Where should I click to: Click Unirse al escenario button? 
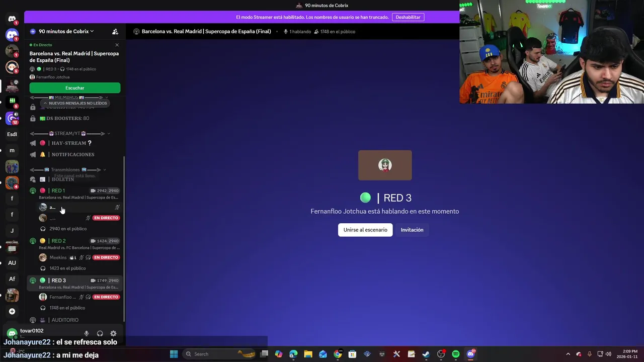pos(365,230)
